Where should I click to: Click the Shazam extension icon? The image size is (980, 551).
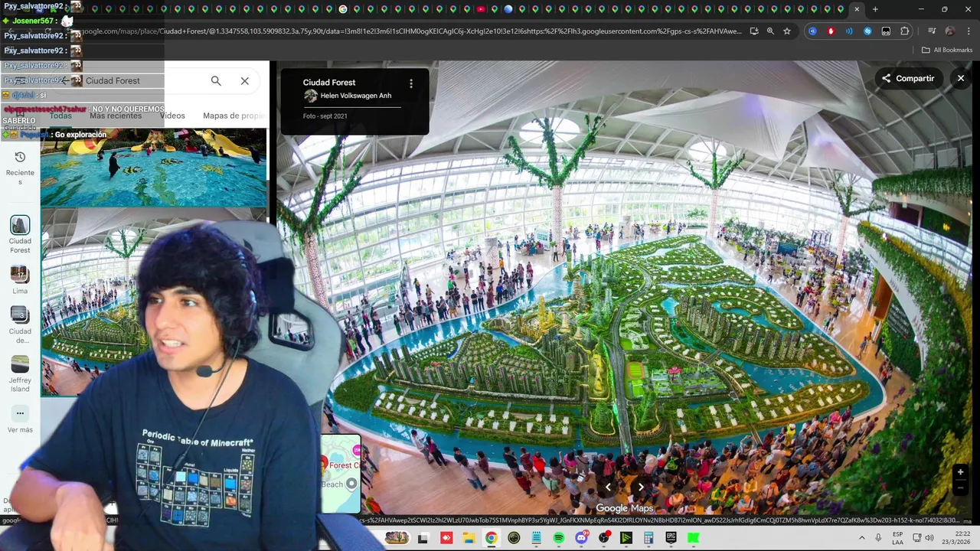tap(867, 31)
